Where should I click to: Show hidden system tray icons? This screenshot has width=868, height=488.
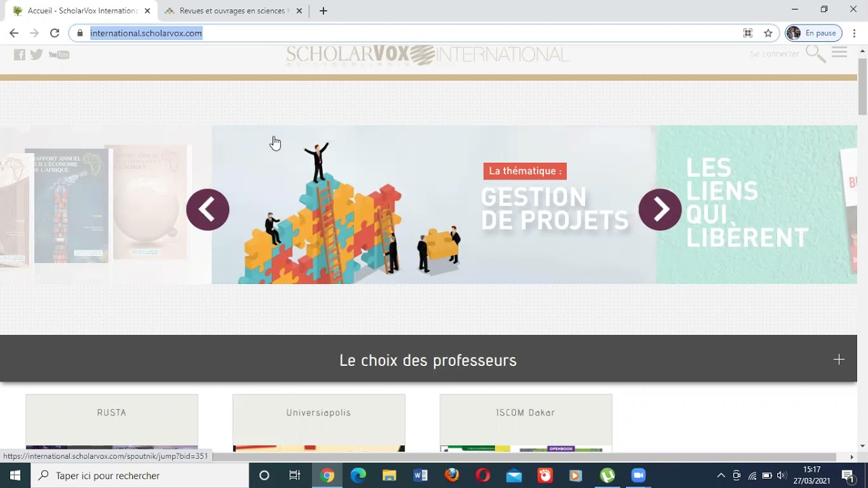[x=721, y=476]
